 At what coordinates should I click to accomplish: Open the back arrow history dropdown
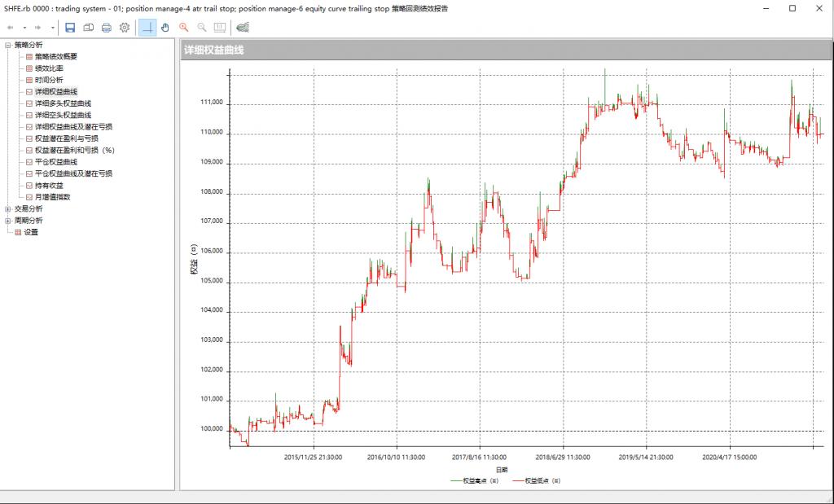tap(24, 28)
